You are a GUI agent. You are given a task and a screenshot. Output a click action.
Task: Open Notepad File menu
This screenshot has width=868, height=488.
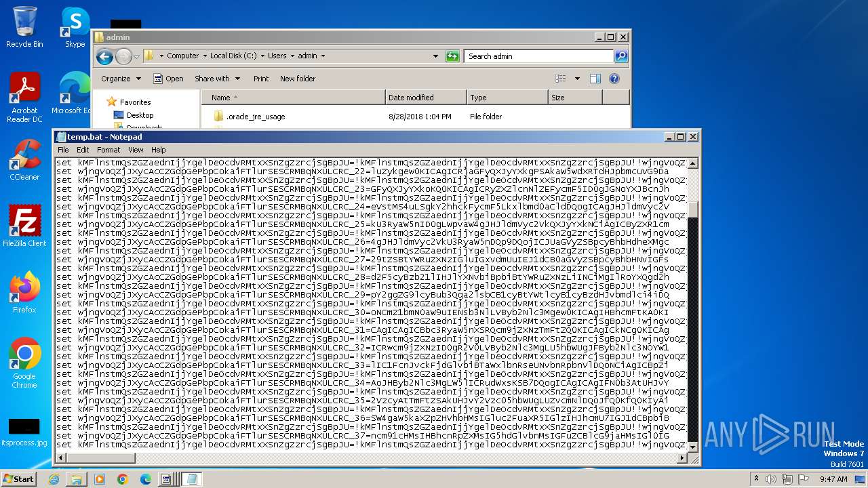[x=63, y=150]
